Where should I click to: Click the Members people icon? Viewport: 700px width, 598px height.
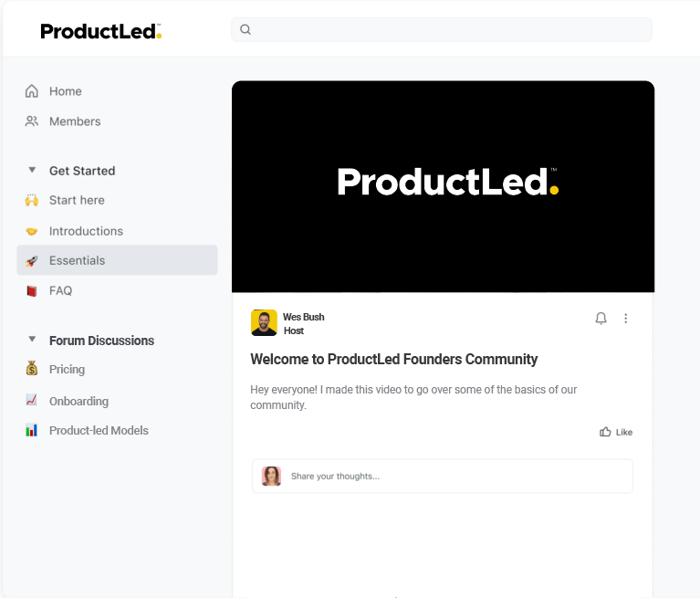(x=32, y=121)
